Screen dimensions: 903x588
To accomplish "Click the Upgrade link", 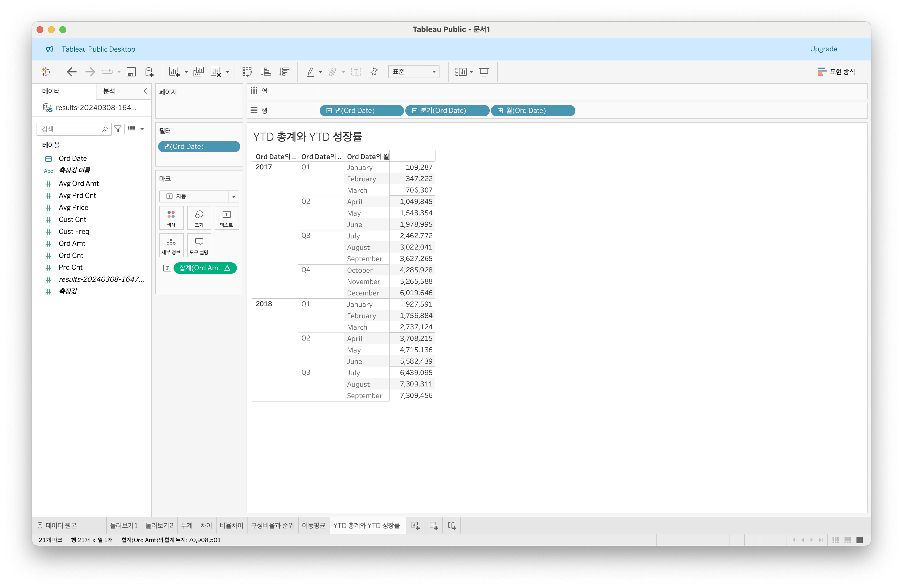I will click(823, 49).
